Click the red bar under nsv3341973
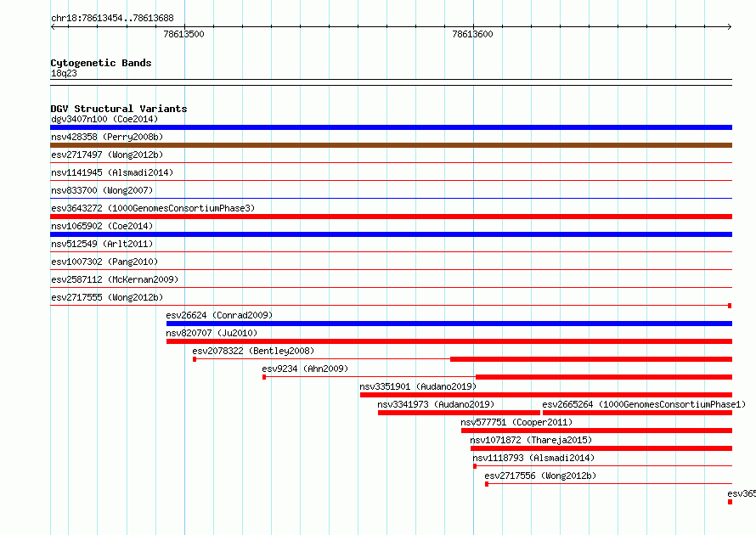This screenshot has height=535, width=756. [x=459, y=413]
